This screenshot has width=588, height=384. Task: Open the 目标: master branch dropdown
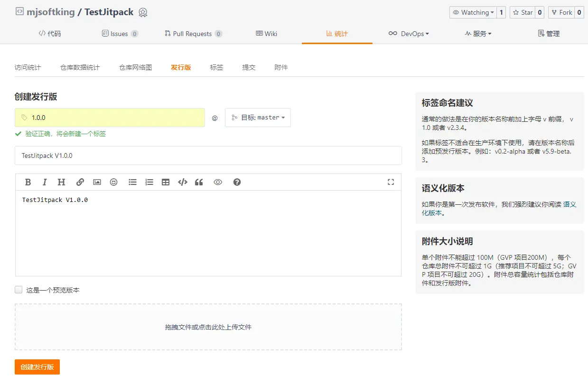[x=258, y=118]
